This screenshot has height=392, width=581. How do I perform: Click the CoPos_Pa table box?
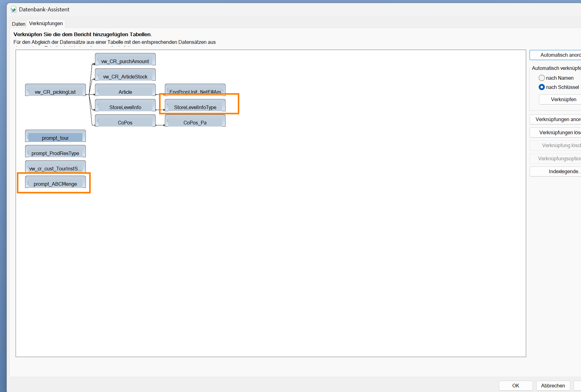[195, 122]
